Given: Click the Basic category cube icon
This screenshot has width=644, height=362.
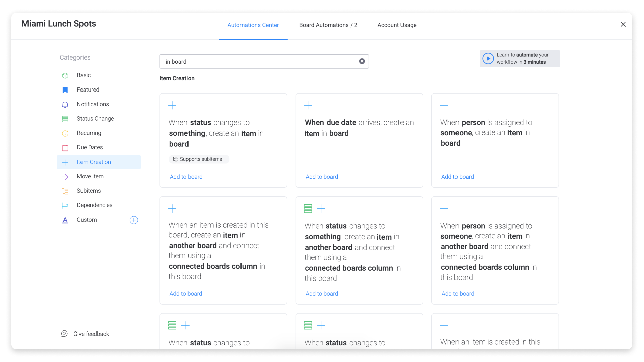Looking at the screenshot, I should pos(65,75).
